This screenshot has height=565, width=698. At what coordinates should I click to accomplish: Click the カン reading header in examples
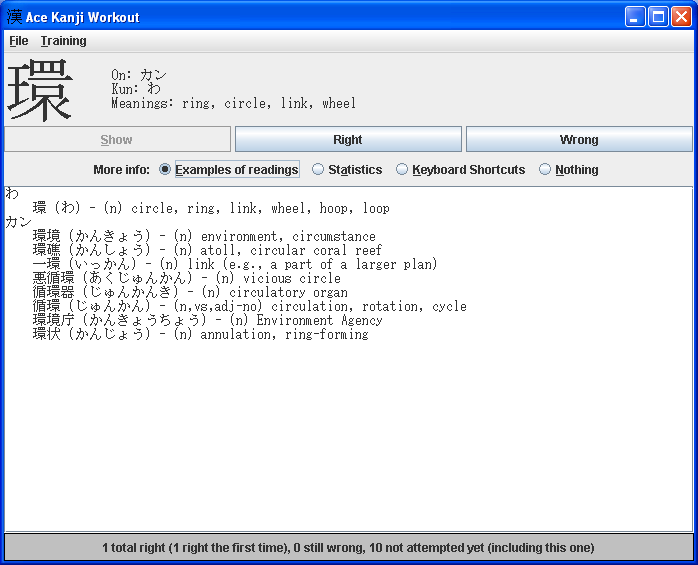coord(19,222)
